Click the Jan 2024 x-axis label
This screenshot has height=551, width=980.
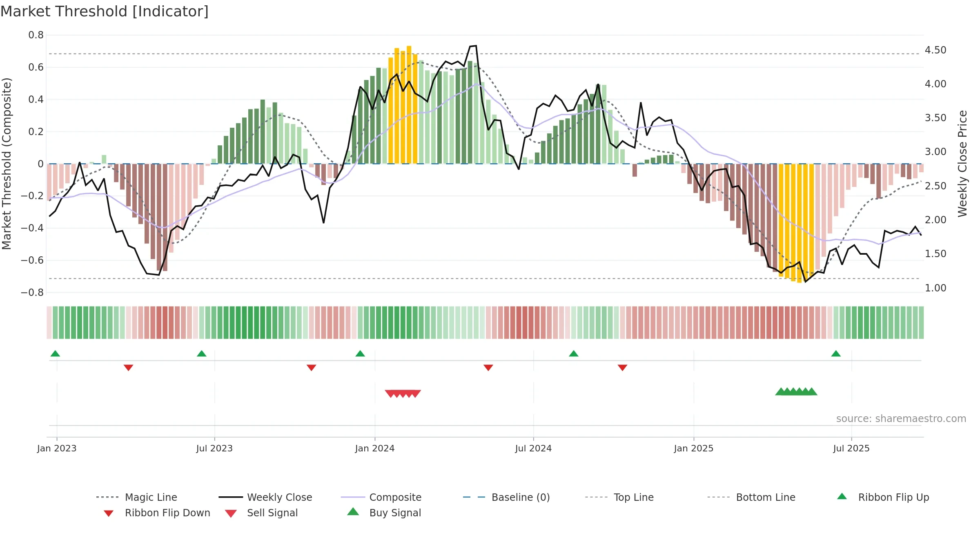pyautogui.click(x=375, y=449)
